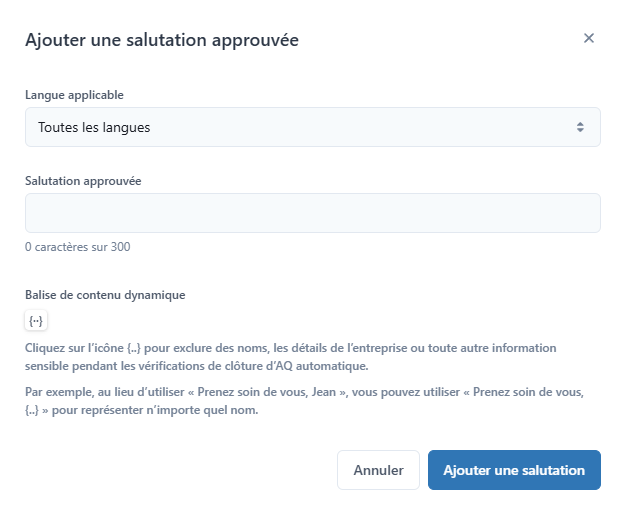
Task: Click the 'Salutation approuvée' field label
Action: pos(83,181)
